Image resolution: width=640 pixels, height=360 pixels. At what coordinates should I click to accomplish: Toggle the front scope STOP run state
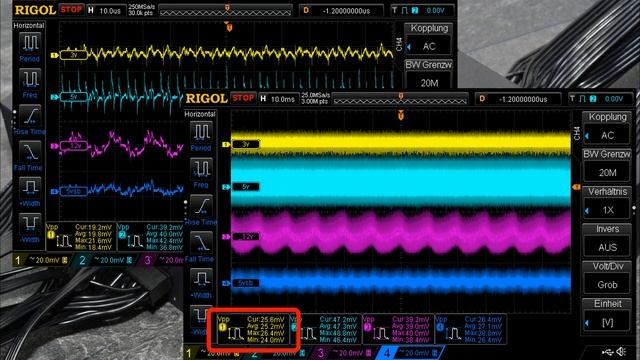243,98
